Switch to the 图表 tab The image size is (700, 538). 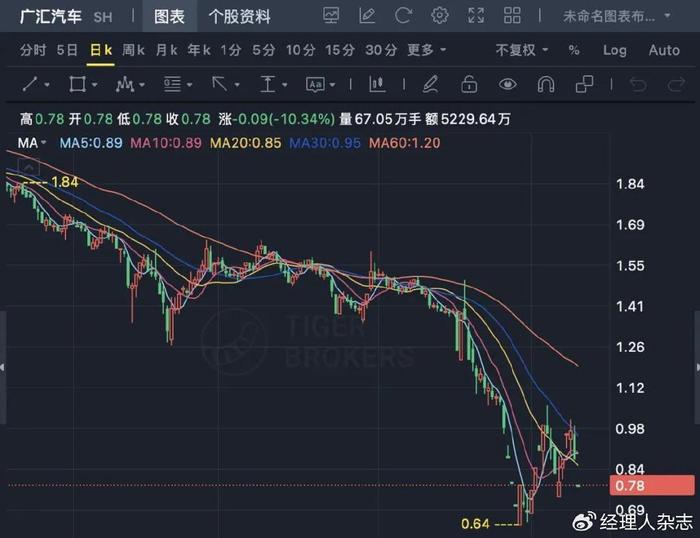(x=169, y=17)
